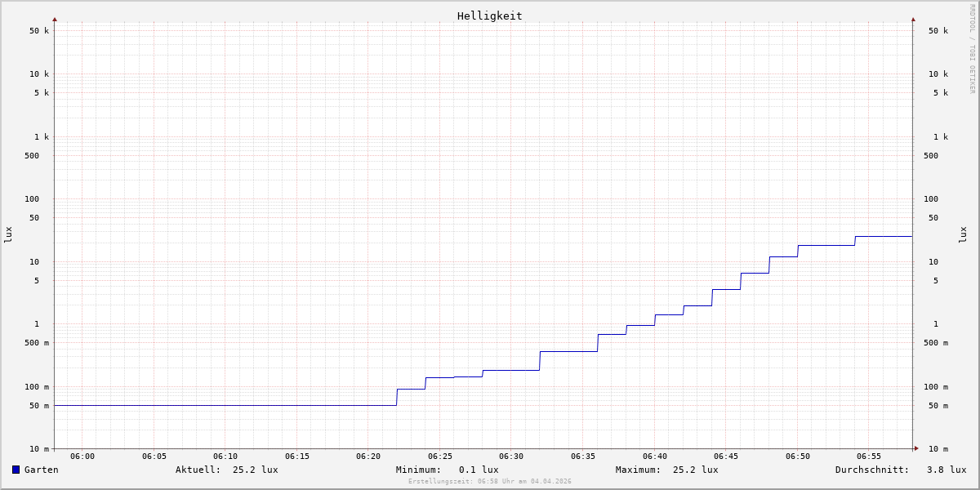Click the 06:30 time axis label
This screenshot has height=490, width=980.
[x=511, y=457]
